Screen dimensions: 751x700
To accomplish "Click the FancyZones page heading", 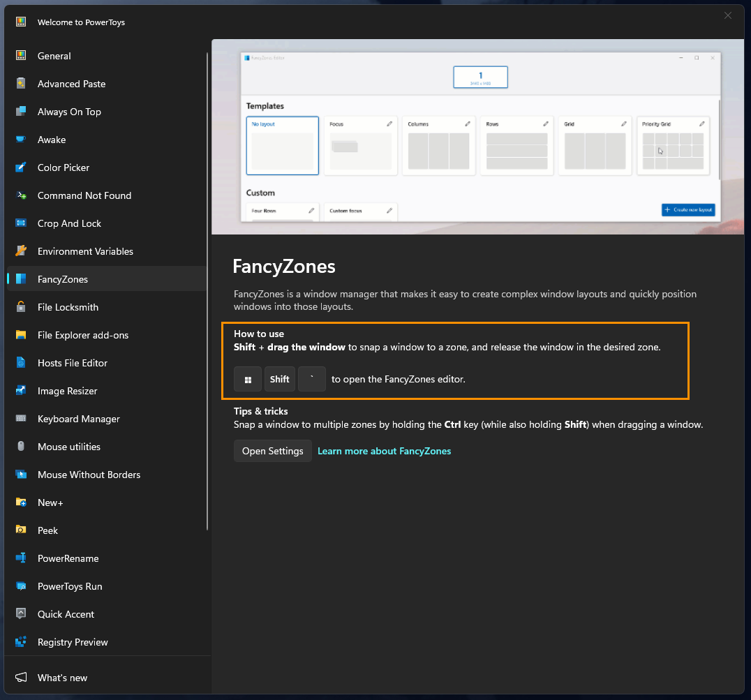I will tap(284, 266).
